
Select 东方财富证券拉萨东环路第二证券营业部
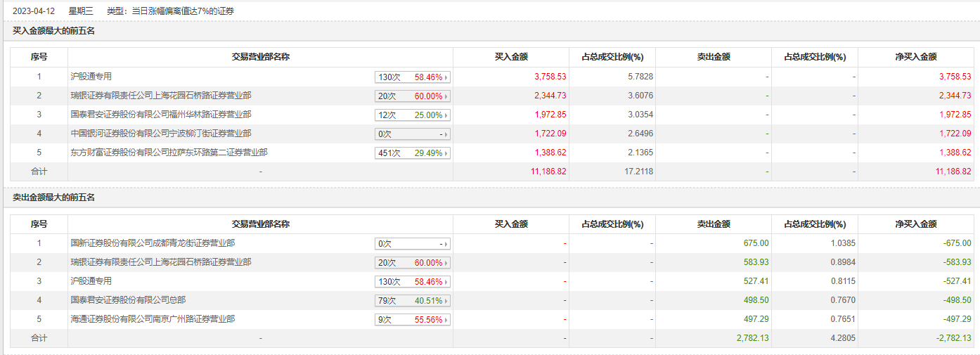tap(169, 153)
